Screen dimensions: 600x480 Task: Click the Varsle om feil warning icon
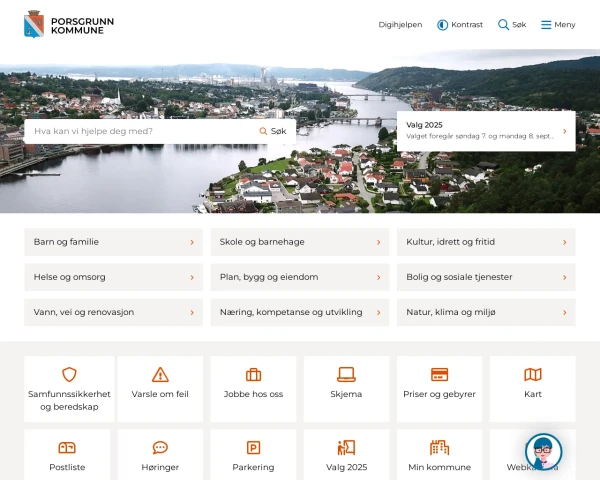[x=160, y=375]
